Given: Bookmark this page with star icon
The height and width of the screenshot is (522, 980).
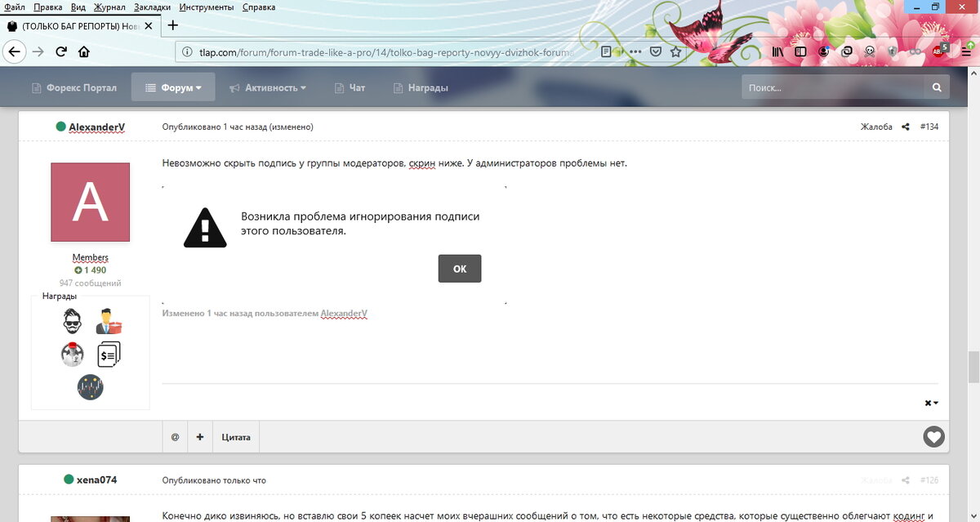Looking at the screenshot, I should coord(676,51).
